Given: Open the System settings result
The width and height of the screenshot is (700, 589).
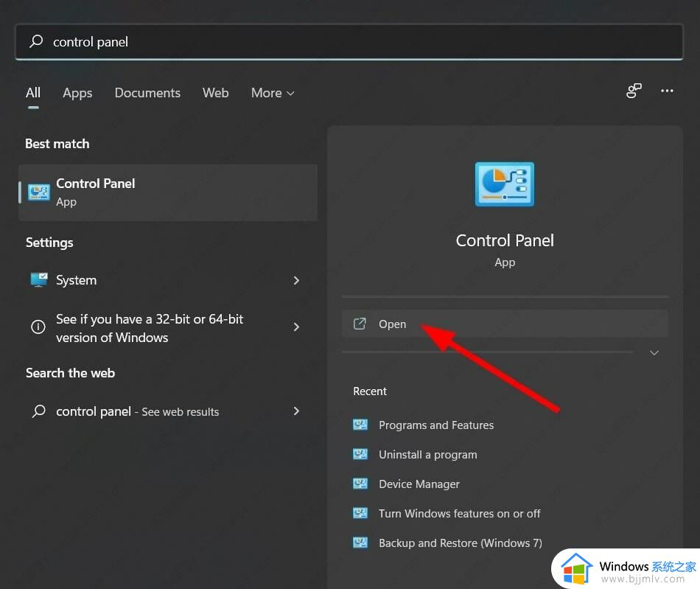Looking at the screenshot, I should (x=168, y=280).
